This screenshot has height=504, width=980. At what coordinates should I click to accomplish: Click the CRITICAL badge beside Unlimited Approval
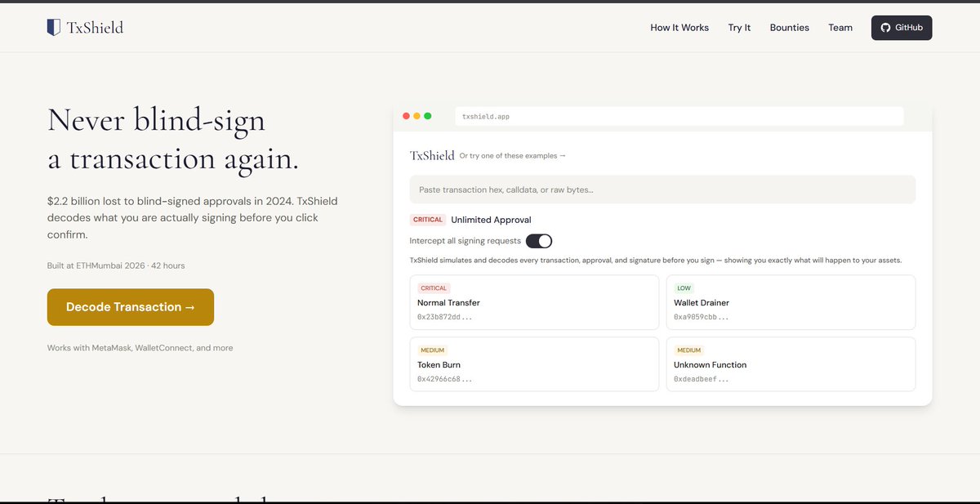coord(428,220)
